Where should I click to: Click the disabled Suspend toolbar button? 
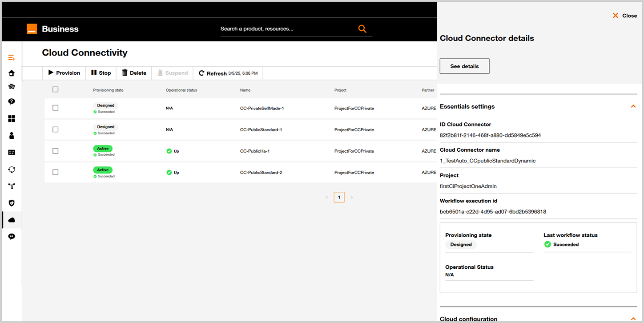point(172,73)
